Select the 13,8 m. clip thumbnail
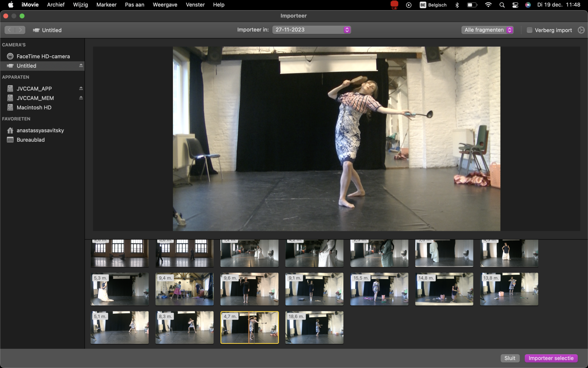Viewport: 588px width, 368px height. pyautogui.click(x=509, y=289)
